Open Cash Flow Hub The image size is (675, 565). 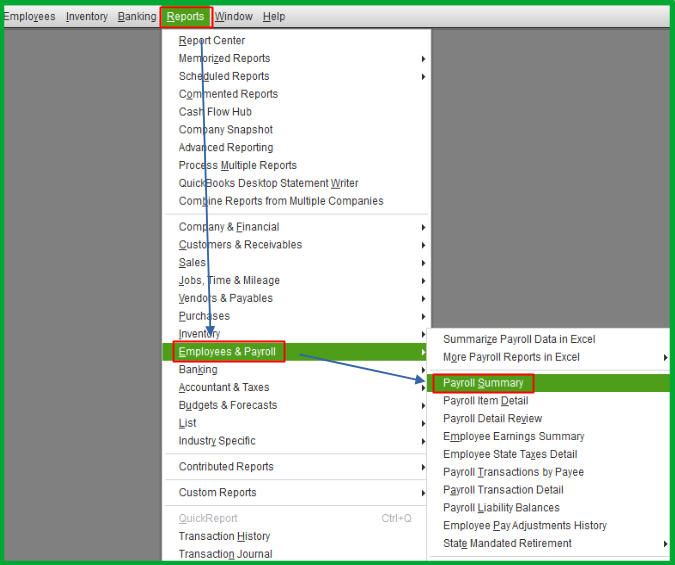215,112
